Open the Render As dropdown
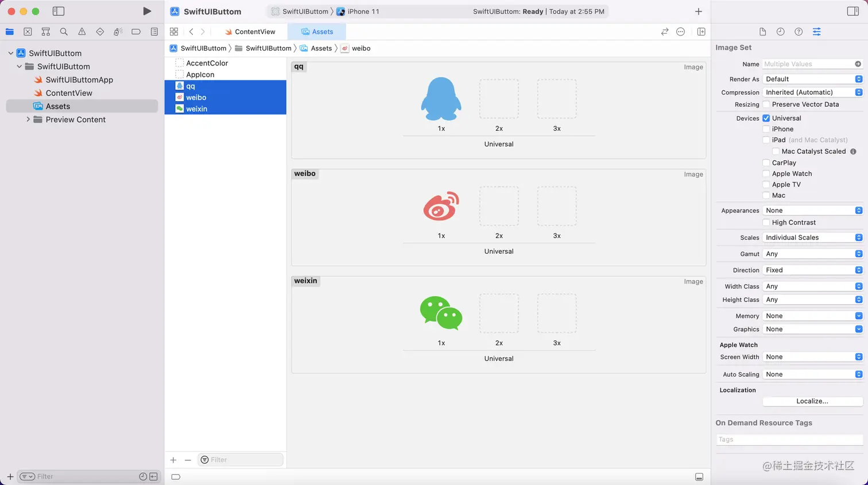Image resolution: width=868 pixels, height=485 pixels. [x=812, y=79]
